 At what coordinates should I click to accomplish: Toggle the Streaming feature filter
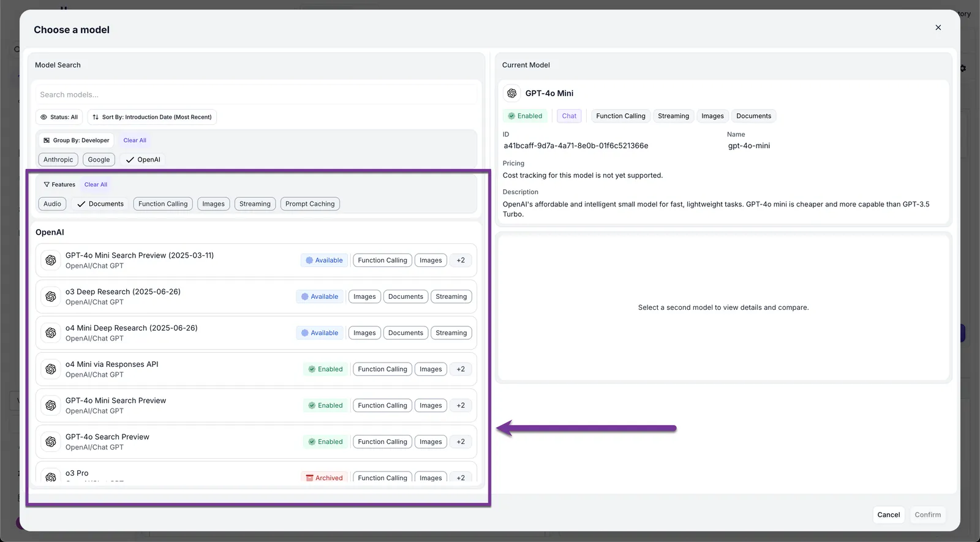click(255, 204)
